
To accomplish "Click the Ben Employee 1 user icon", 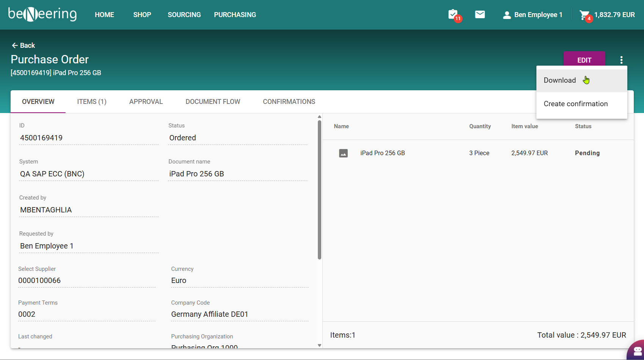I will [x=506, y=15].
